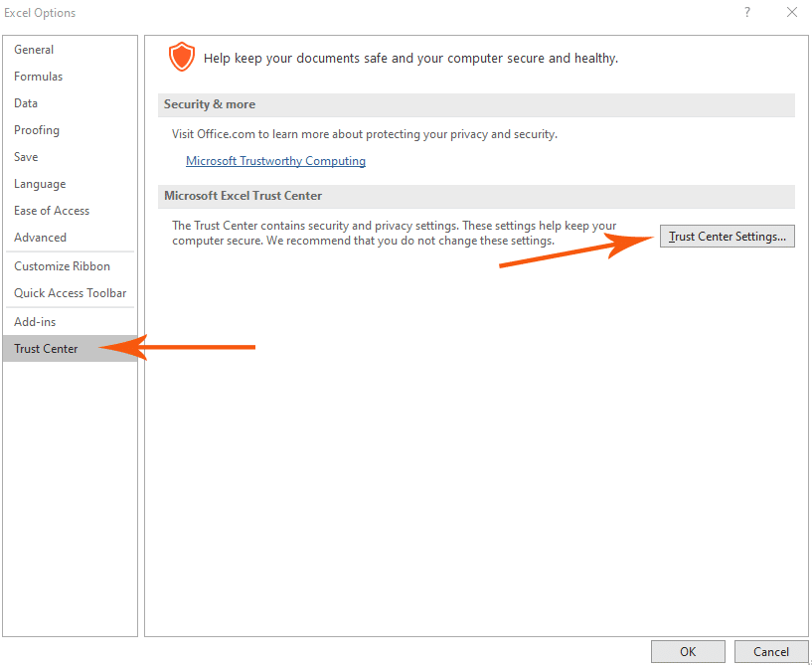Go to the Save options page
This screenshot has height=666, width=812.
25,156
